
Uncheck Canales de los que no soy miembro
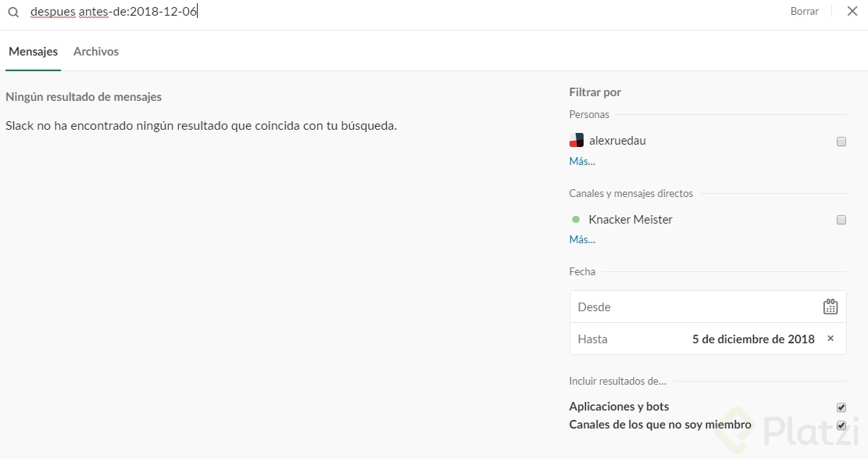point(841,425)
